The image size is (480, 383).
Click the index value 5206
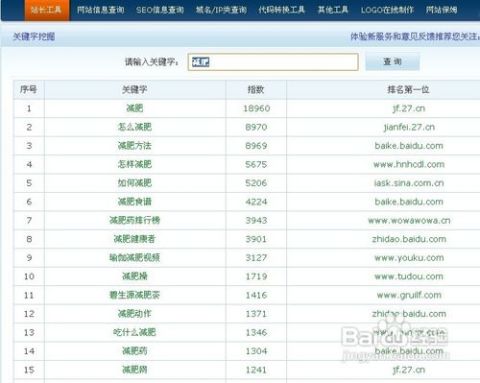256,183
